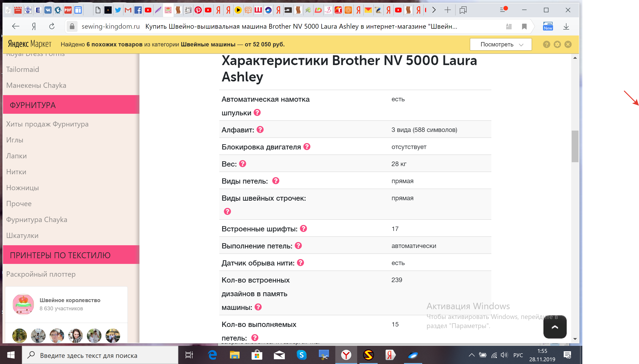
Task: Open the Нитки category
Action: [x=16, y=172]
